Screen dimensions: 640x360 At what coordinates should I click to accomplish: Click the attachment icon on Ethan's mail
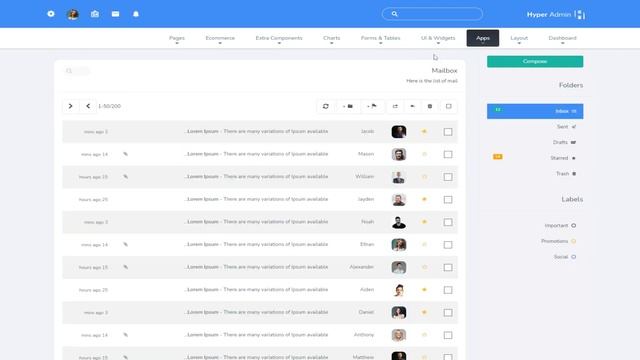(125, 244)
